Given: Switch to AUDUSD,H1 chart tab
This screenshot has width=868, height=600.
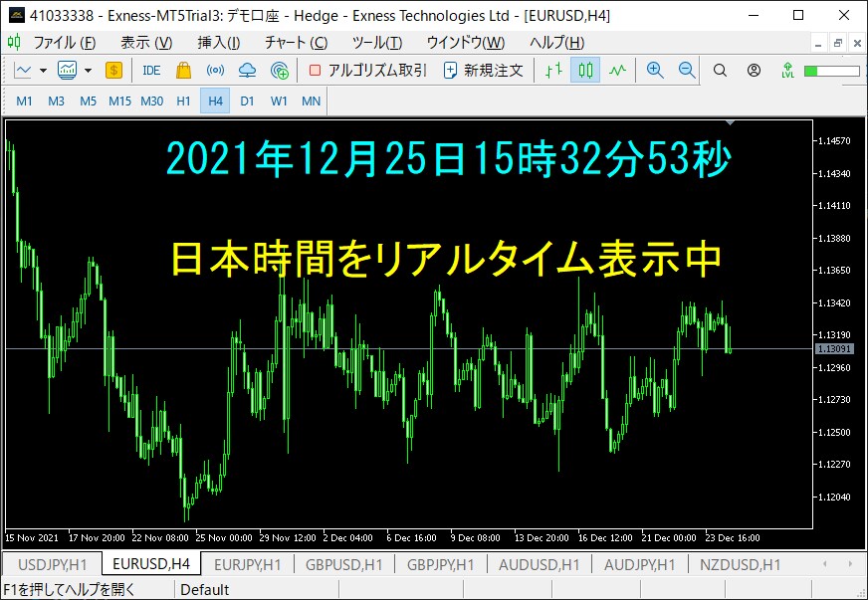Looking at the screenshot, I should [x=540, y=564].
